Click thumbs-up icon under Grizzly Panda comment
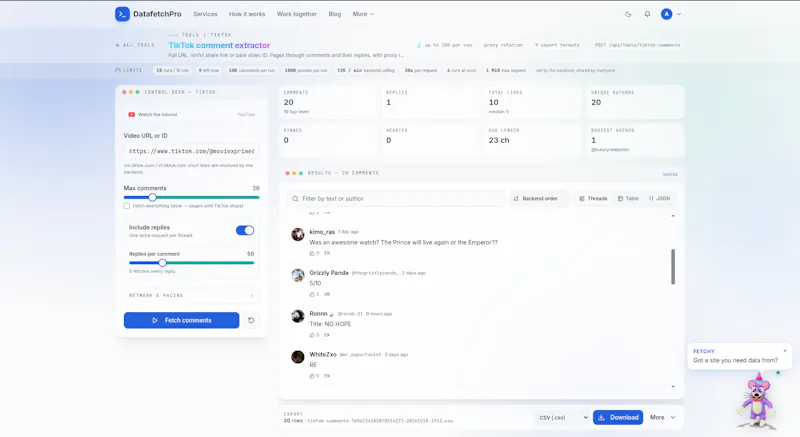Screen dimensions: 800x437 click(312, 294)
